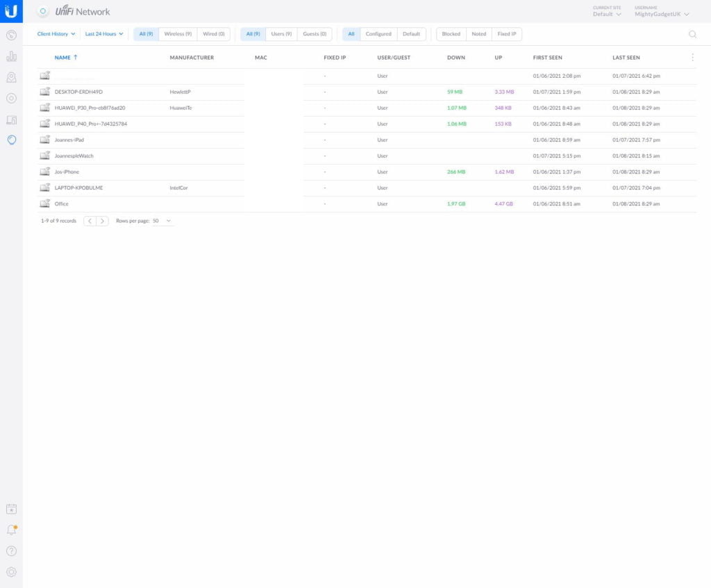Viewport: 711px width, 588px height.
Task: Filter clients by Wired (0)
Action: click(213, 34)
